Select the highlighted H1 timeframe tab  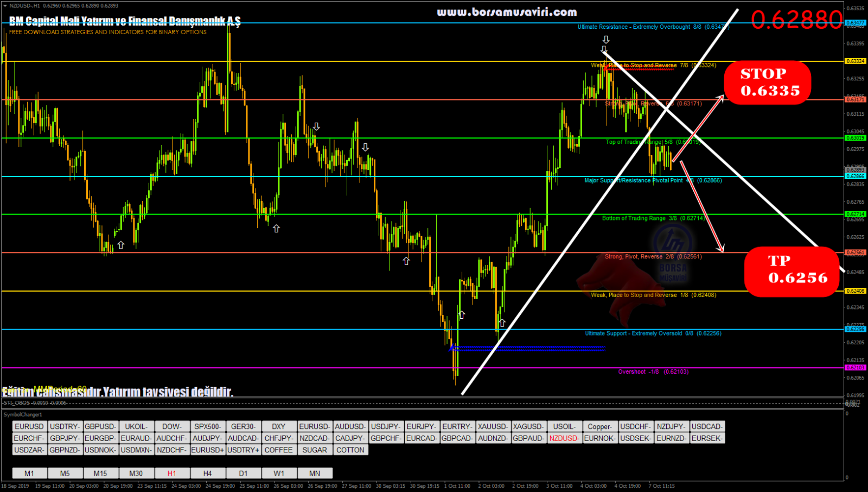(x=171, y=473)
